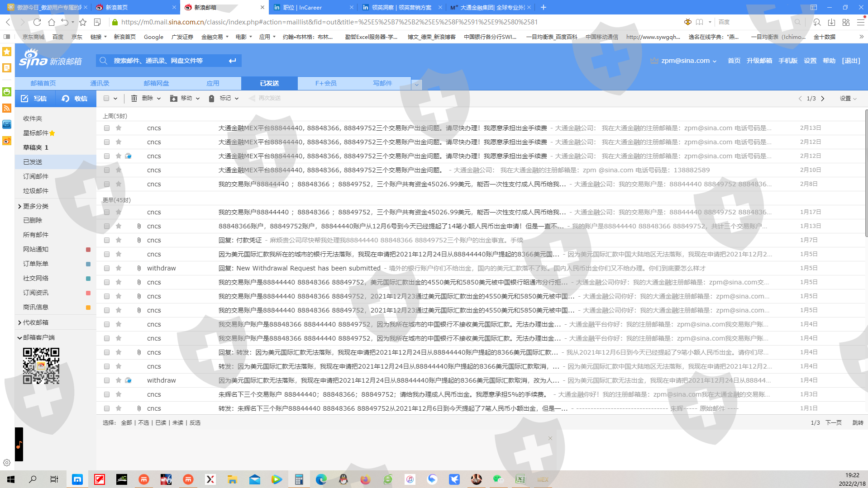The width and height of the screenshot is (868, 488).
Task: Click the orange 商讯信息 color tag
Action: (88, 308)
